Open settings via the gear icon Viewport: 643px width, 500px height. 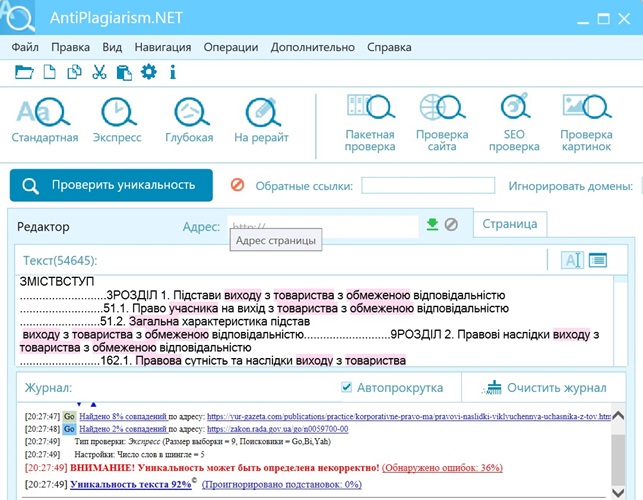pyautogui.click(x=148, y=72)
